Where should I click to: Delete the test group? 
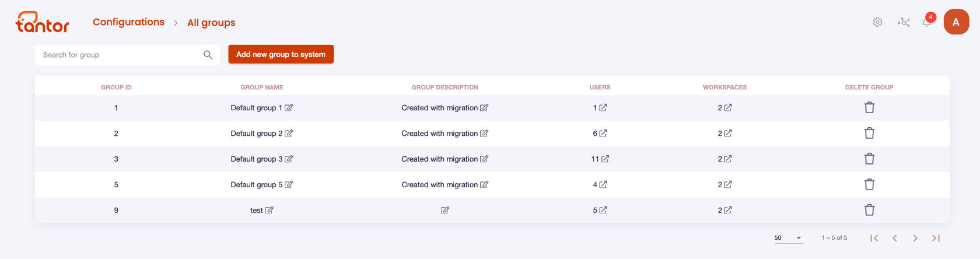[869, 210]
